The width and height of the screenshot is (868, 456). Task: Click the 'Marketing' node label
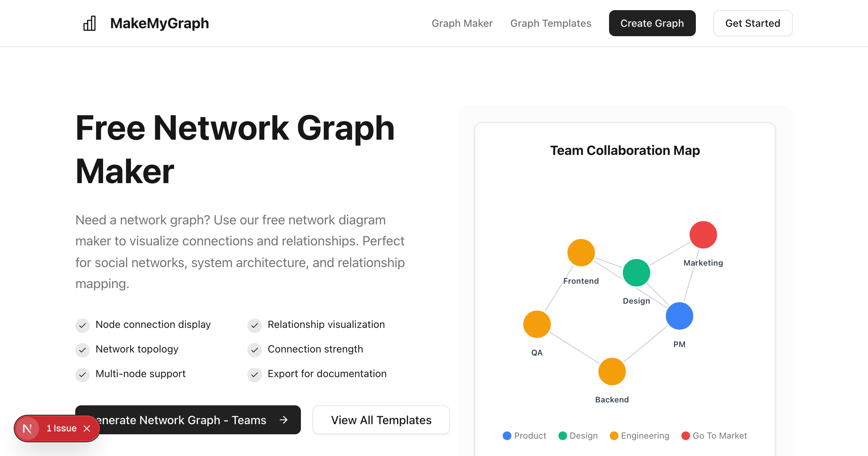703,263
